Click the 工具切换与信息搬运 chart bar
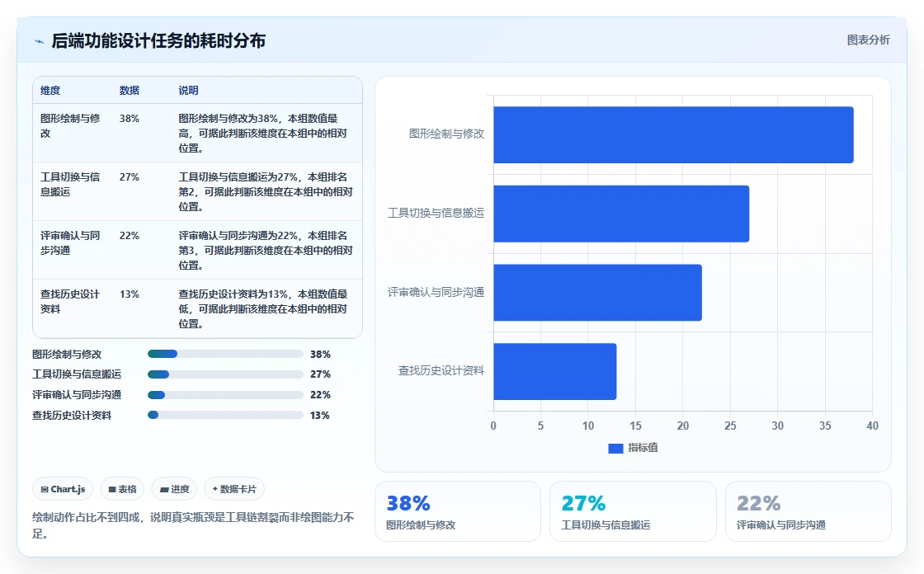 tap(621, 214)
